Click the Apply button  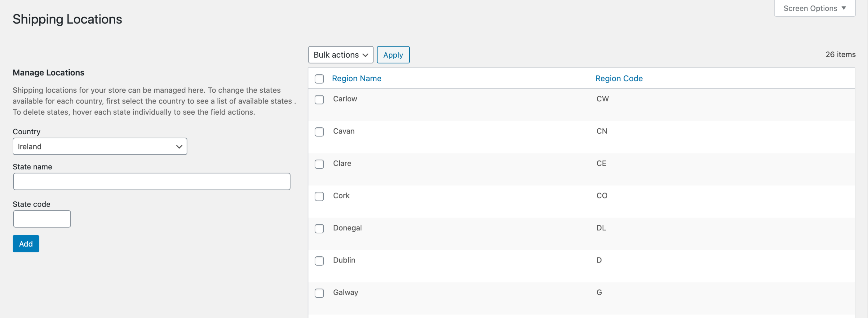click(393, 55)
